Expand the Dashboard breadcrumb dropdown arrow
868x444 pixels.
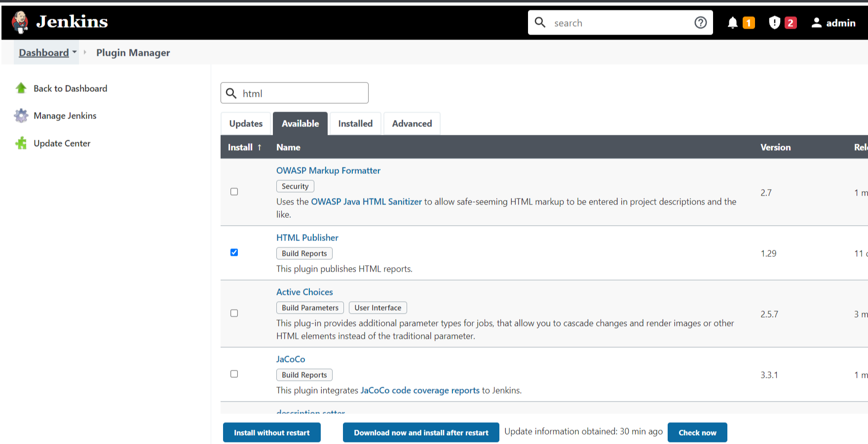[x=75, y=52]
